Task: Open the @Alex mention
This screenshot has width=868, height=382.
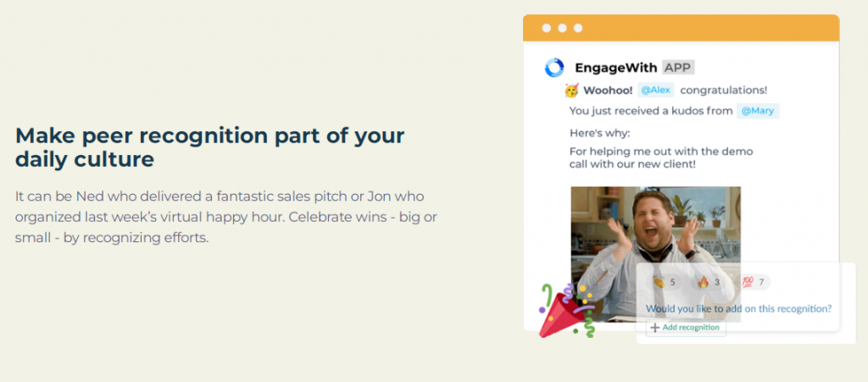Action: click(654, 90)
